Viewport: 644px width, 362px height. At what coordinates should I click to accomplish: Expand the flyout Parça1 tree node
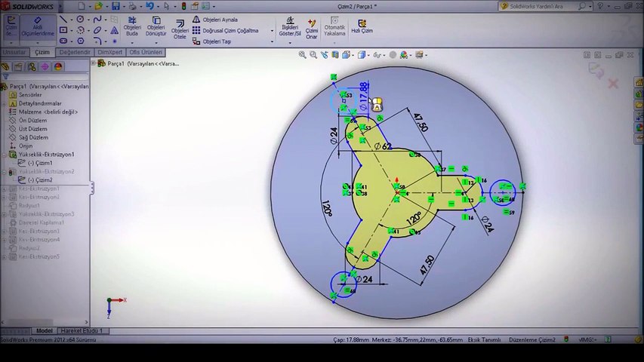tap(93, 63)
